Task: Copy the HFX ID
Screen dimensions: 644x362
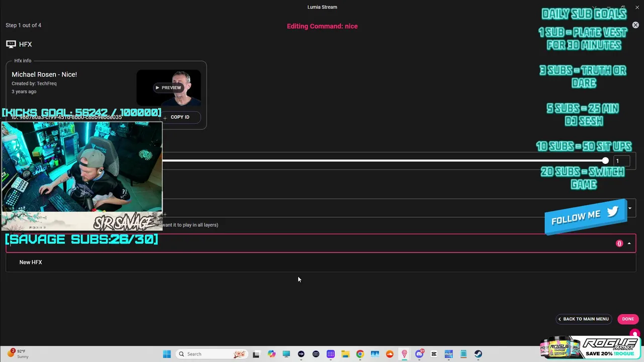Action: [x=180, y=117]
